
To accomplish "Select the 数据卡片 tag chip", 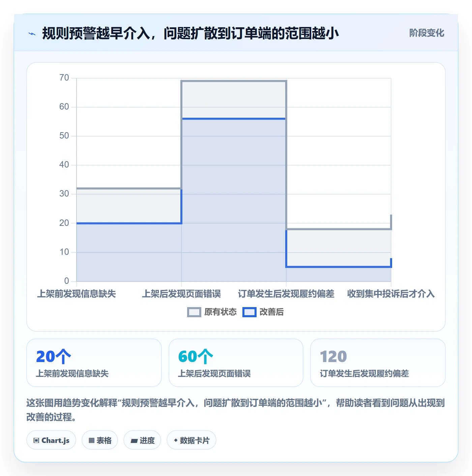I will [191, 440].
